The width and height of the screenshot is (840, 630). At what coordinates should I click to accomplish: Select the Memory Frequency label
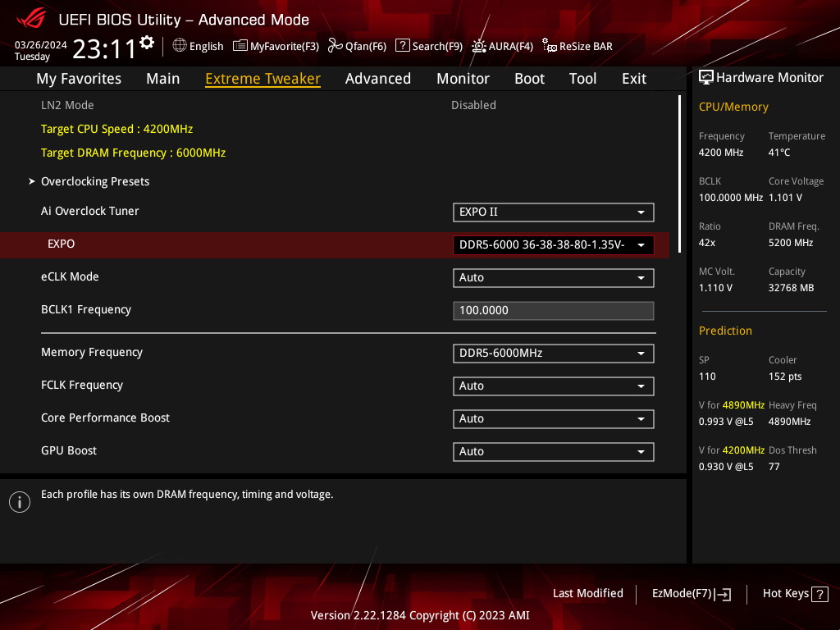92,353
